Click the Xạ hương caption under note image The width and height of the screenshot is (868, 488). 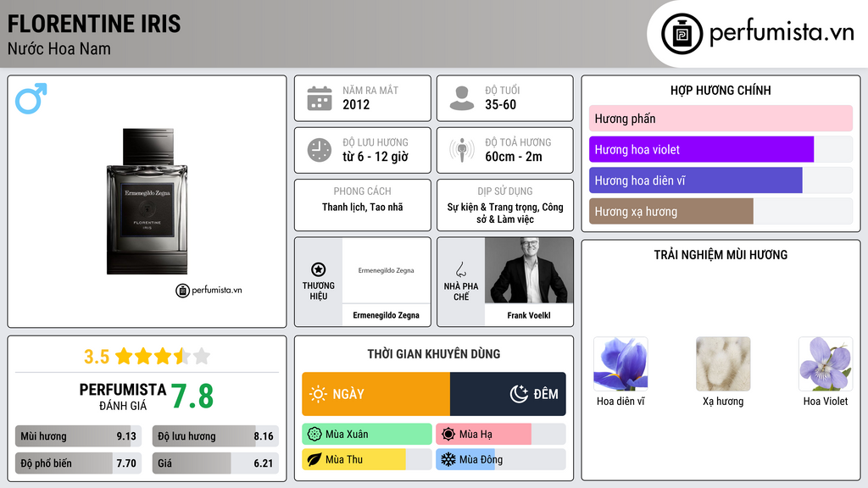point(723,401)
